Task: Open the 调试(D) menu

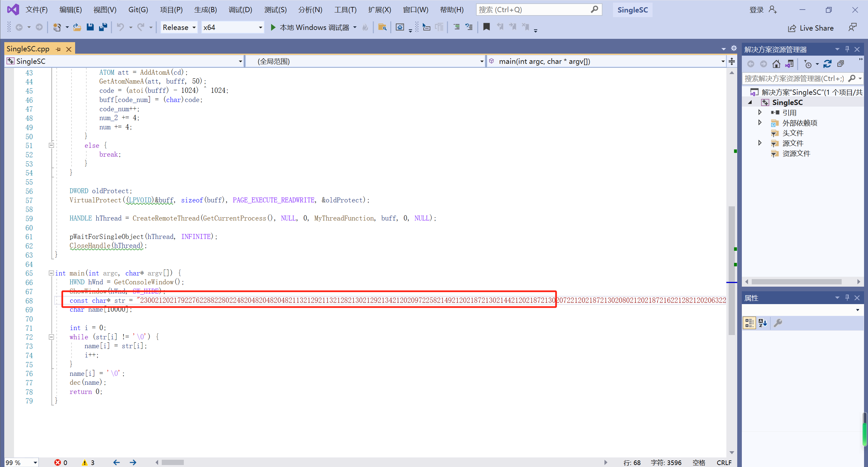Action: tap(240, 10)
